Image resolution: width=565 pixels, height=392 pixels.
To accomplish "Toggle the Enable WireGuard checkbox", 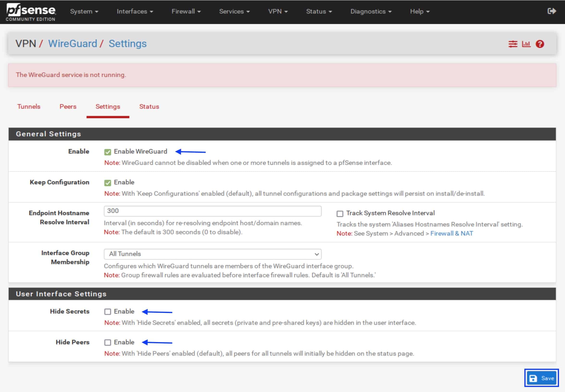I will click(107, 152).
